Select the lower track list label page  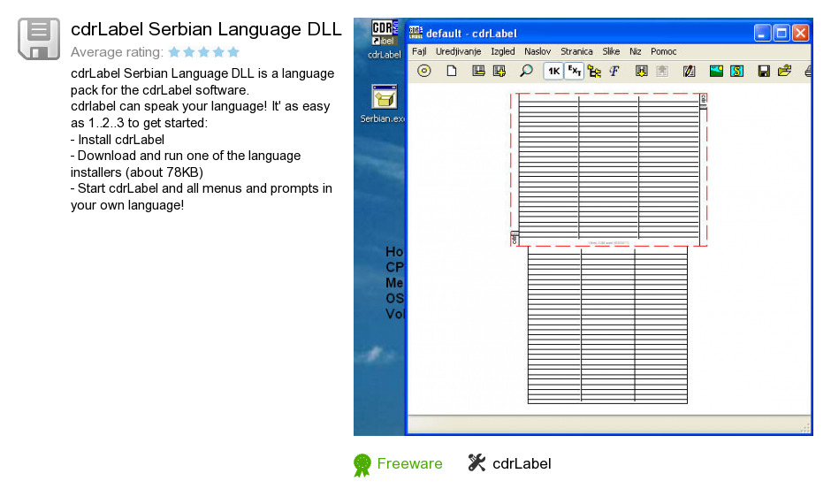[607, 325]
